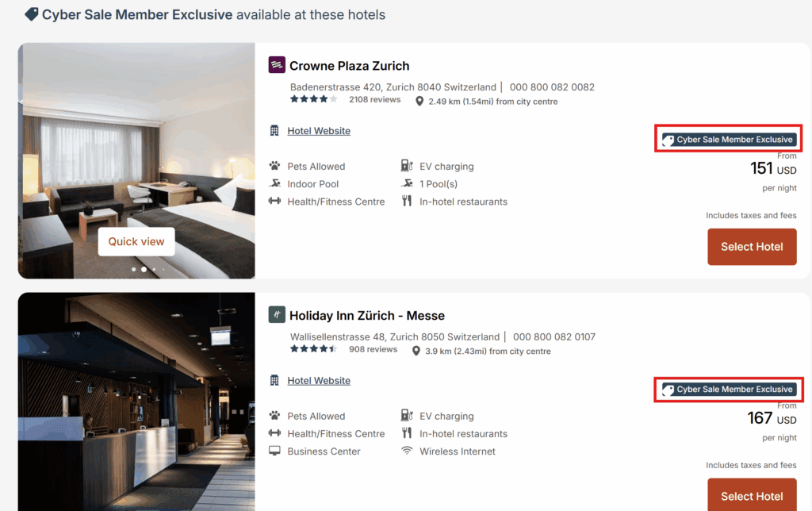The image size is (812, 511).
Task: Click Select Hotel for Crowne Plaza Zurich
Action: (752, 246)
